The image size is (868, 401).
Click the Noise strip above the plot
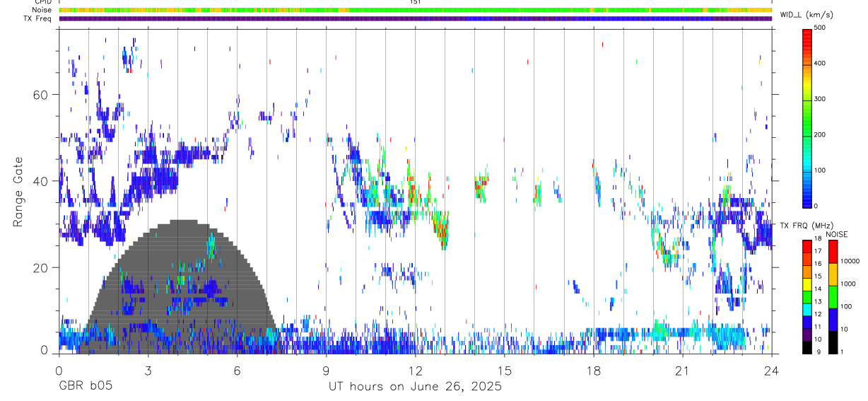[x=415, y=10]
